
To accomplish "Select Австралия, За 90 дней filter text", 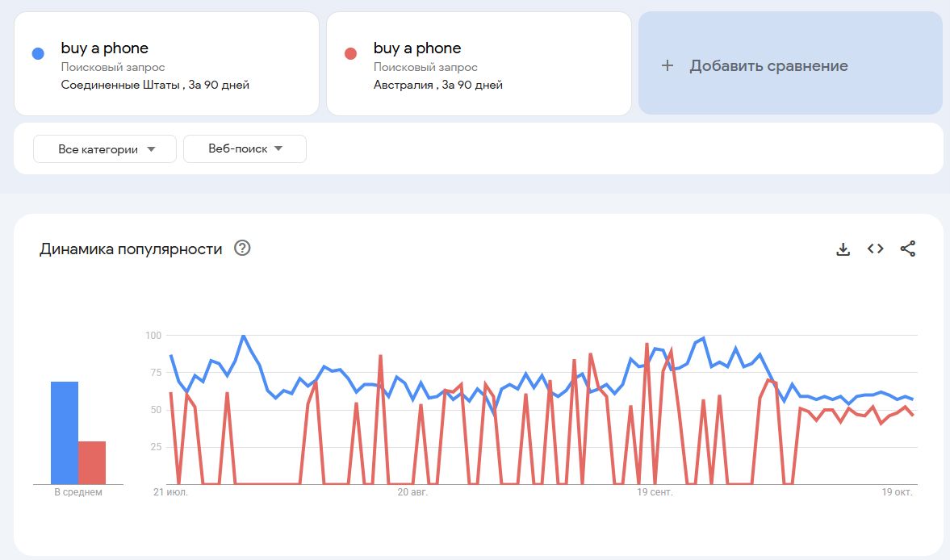I will click(437, 85).
